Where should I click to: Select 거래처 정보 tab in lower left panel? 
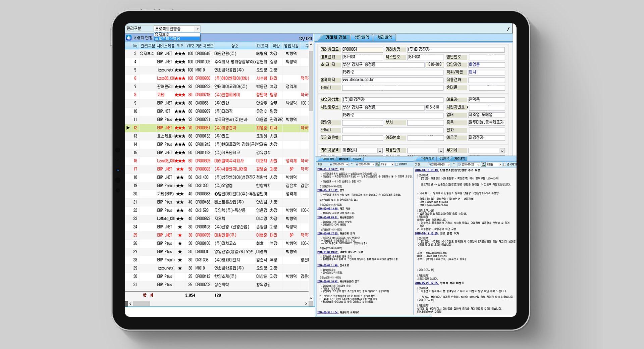click(x=328, y=159)
